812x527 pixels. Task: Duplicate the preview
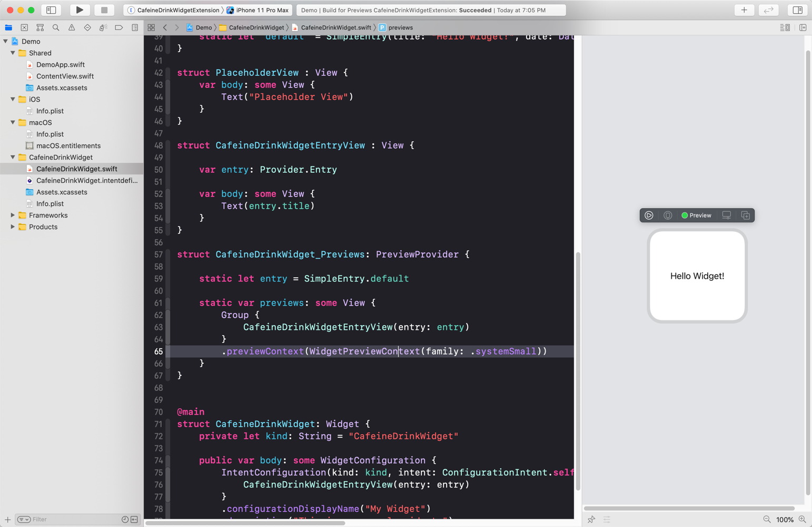click(746, 215)
